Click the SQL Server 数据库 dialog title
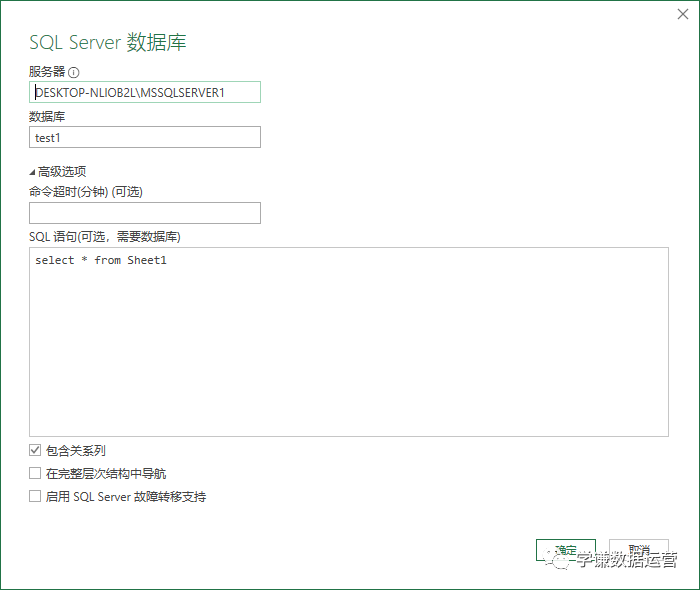 [x=108, y=42]
